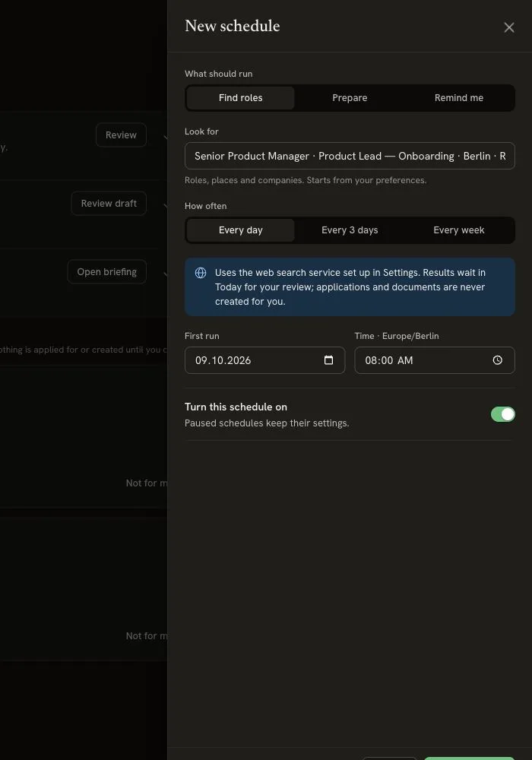
Task: Click the "New schedule" heading
Action: pos(232,26)
